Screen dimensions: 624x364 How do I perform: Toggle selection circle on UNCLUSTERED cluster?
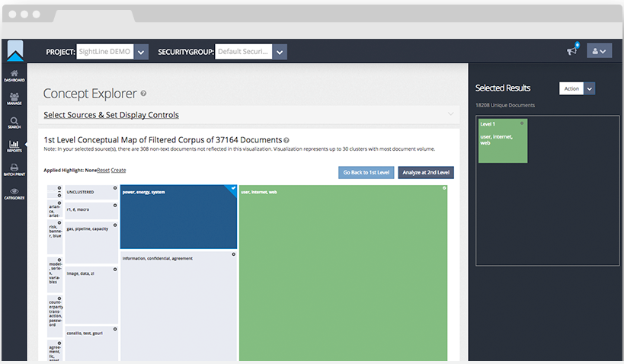pos(115,187)
